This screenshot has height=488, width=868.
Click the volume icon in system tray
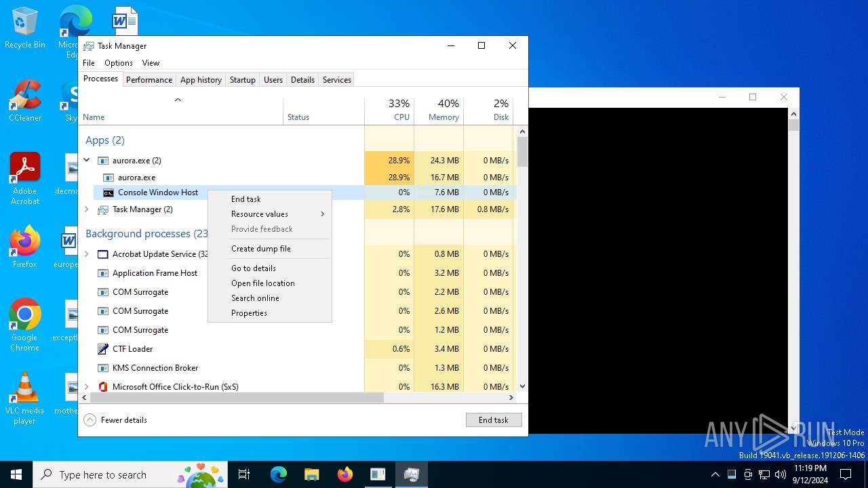click(x=781, y=474)
